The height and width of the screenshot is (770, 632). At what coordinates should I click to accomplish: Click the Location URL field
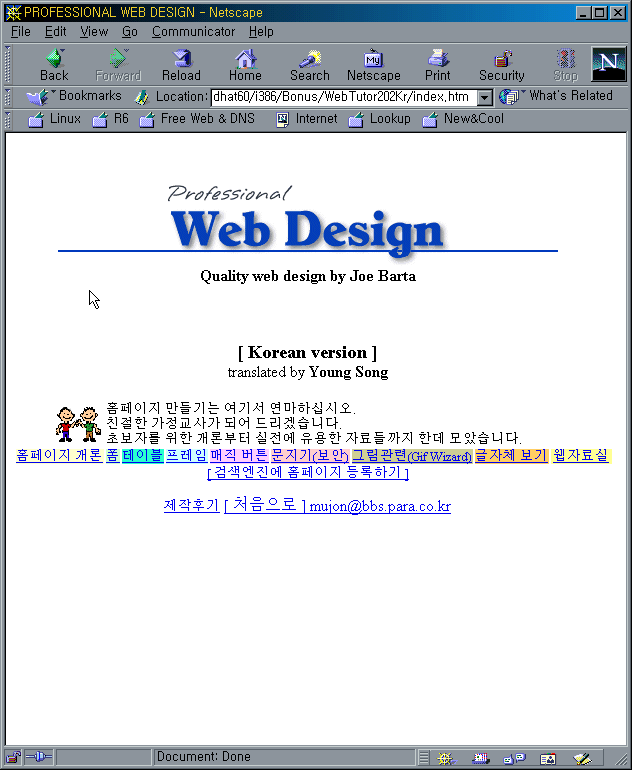pyautogui.click(x=340, y=97)
